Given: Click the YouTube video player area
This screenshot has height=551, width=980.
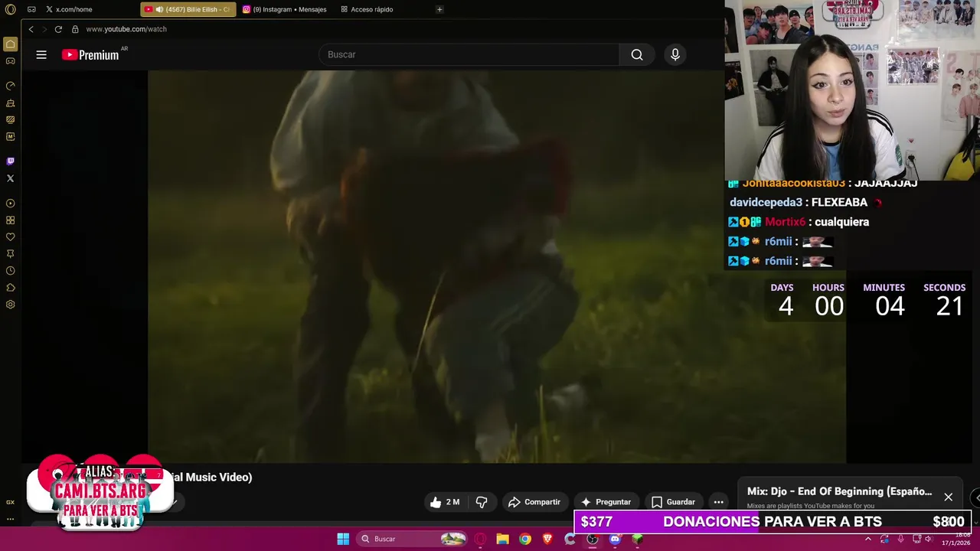Looking at the screenshot, I should (x=497, y=266).
